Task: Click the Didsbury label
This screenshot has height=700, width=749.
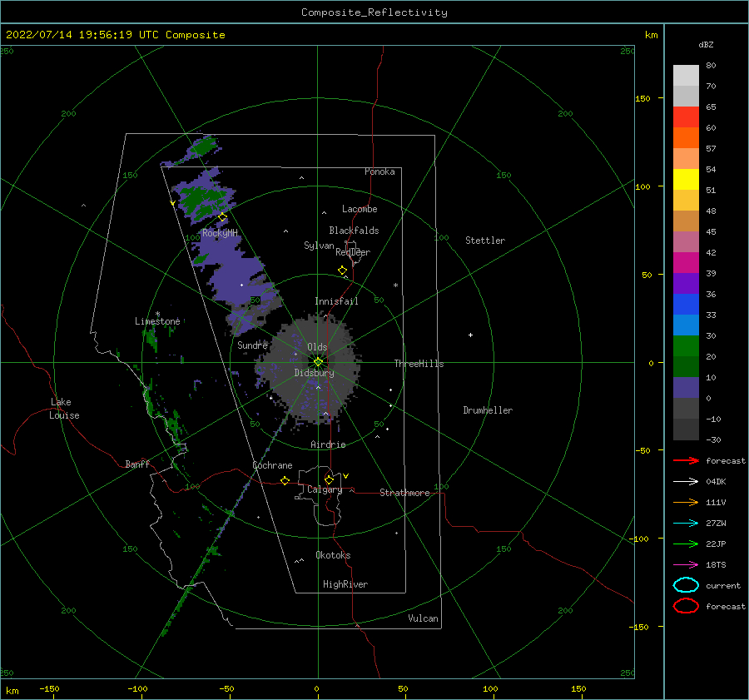Action: (x=314, y=373)
